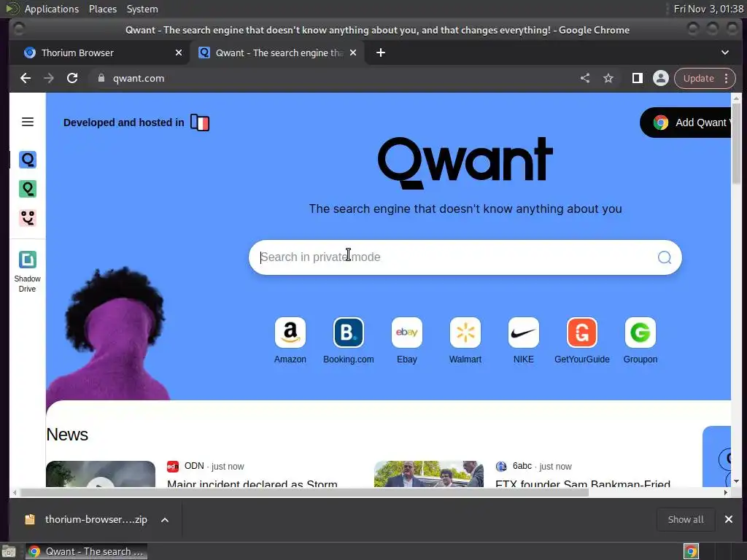Select the blue Qwant search sidebar icon

click(28, 160)
